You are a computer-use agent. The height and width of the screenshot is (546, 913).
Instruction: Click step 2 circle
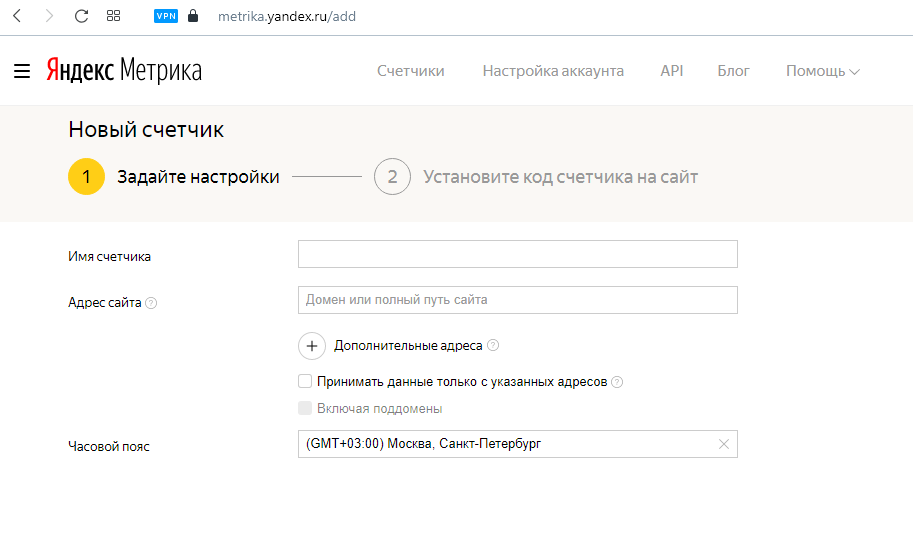(392, 176)
